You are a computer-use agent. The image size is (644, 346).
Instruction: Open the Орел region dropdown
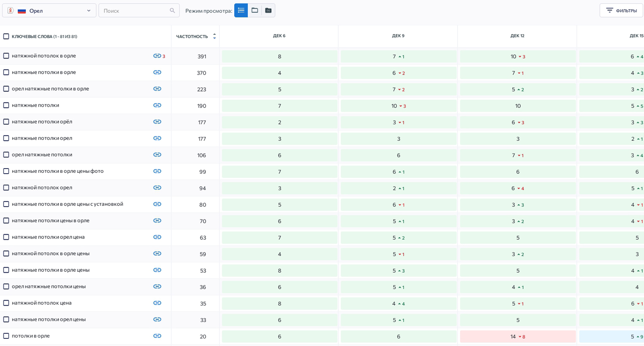tap(49, 11)
